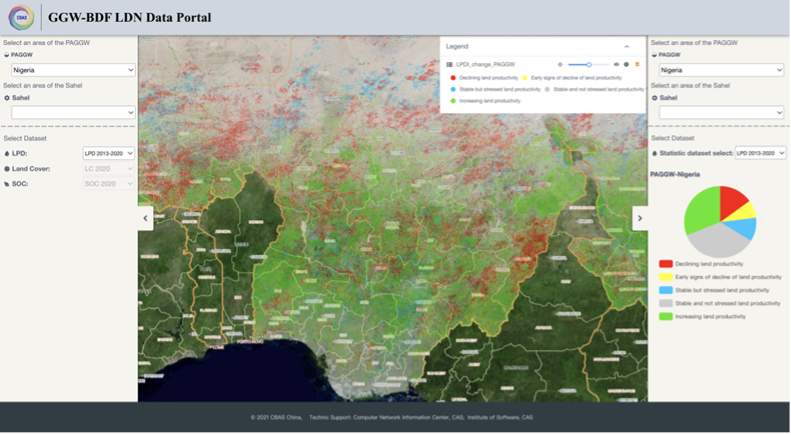The width and height of the screenshot is (791, 435).
Task: Select the PAGGW radio option in left panel
Action: [7, 56]
